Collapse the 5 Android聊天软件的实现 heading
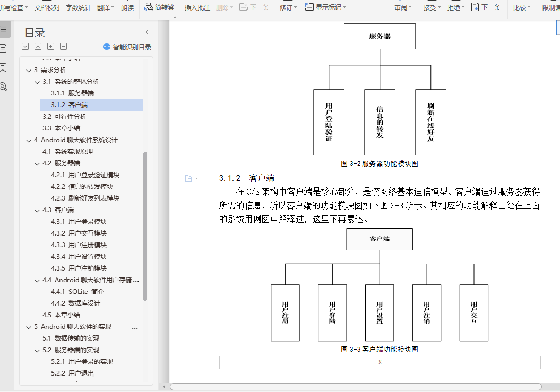 pyautogui.click(x=29, y=327)
